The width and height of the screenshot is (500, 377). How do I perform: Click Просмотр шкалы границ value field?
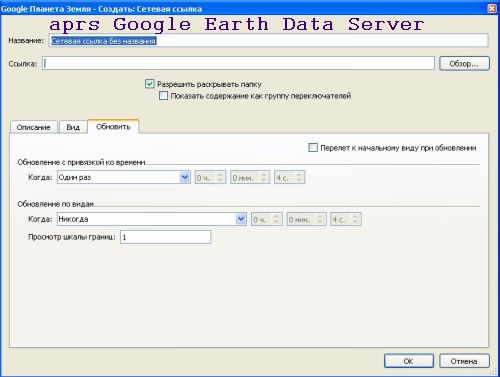(165, 237)
